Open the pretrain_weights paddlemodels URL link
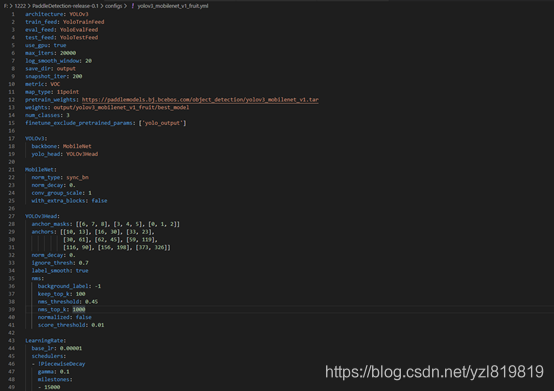Screen dimensions: 554x391 (200, 100)
